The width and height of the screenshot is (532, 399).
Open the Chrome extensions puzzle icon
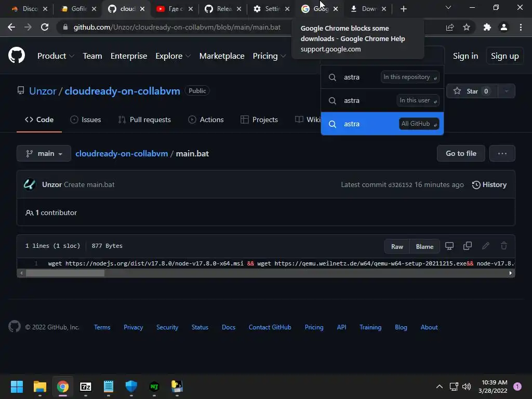click(487, 27)
